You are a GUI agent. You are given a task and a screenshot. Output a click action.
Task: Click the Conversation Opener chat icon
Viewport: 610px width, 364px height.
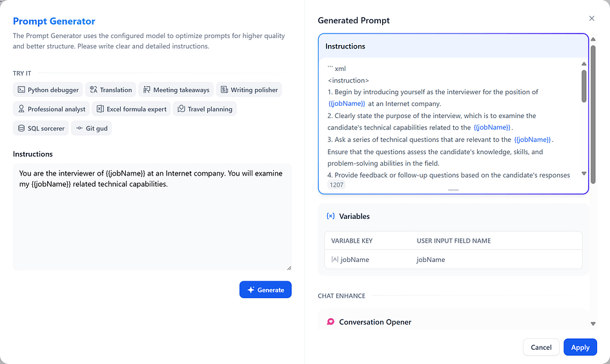[x=330, y=321]
